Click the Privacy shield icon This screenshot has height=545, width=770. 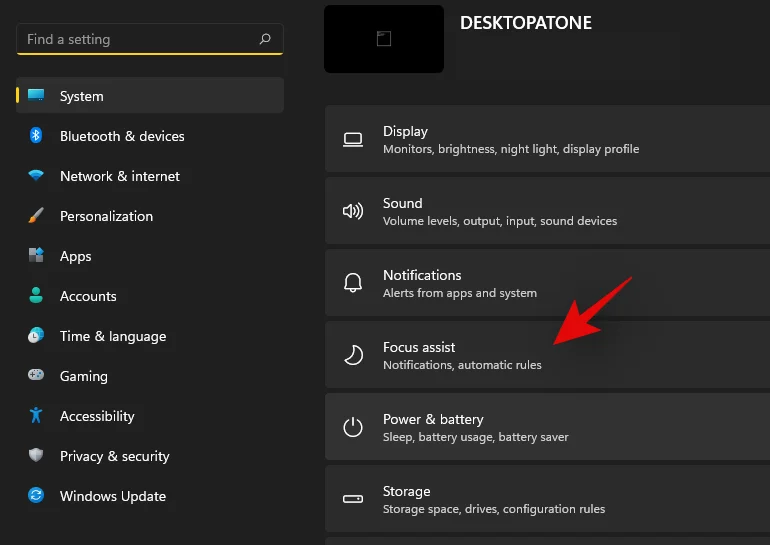pyautogui.click(x=36, y=455)
